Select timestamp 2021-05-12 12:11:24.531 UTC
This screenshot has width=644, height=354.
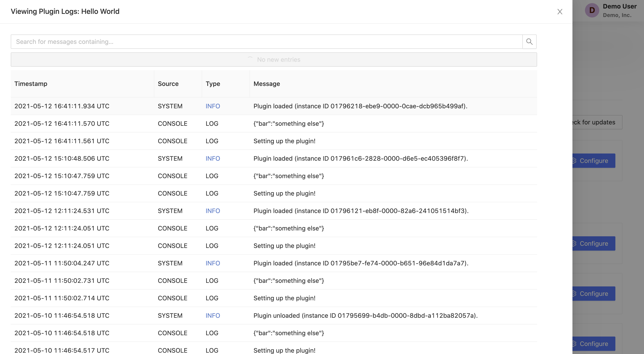point(62,211)
